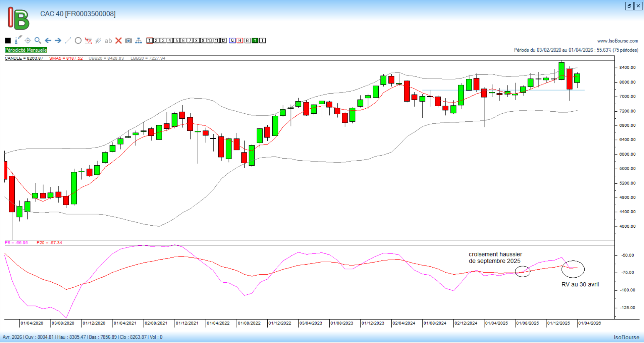Select the draw line tool
Screen dimensions: 644x343
pos(68,41)
